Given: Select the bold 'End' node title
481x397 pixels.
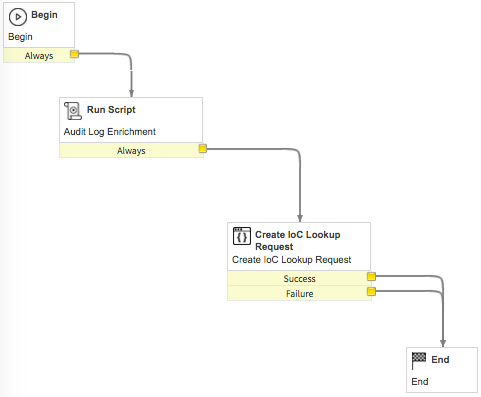Looking at the screenshot, I should (440, 359).
